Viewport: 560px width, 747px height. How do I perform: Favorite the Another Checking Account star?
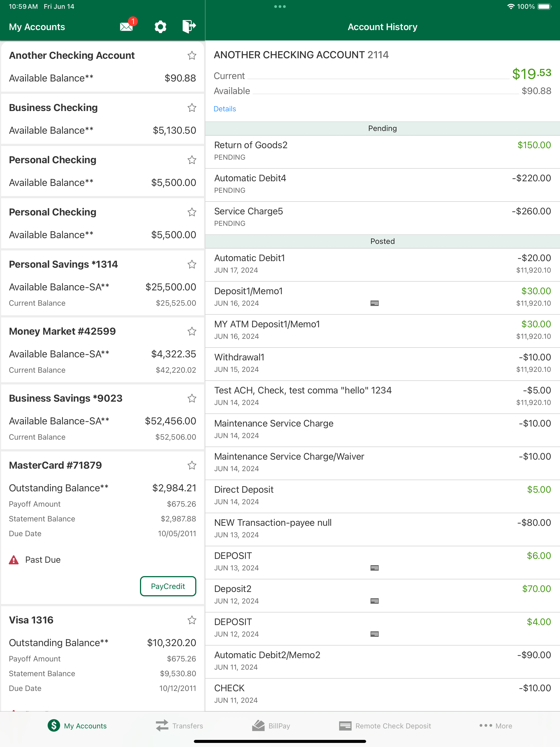[192, 56]
